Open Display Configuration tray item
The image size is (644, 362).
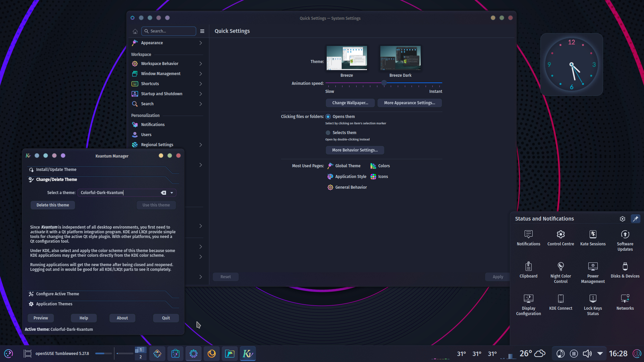point(528,305)
